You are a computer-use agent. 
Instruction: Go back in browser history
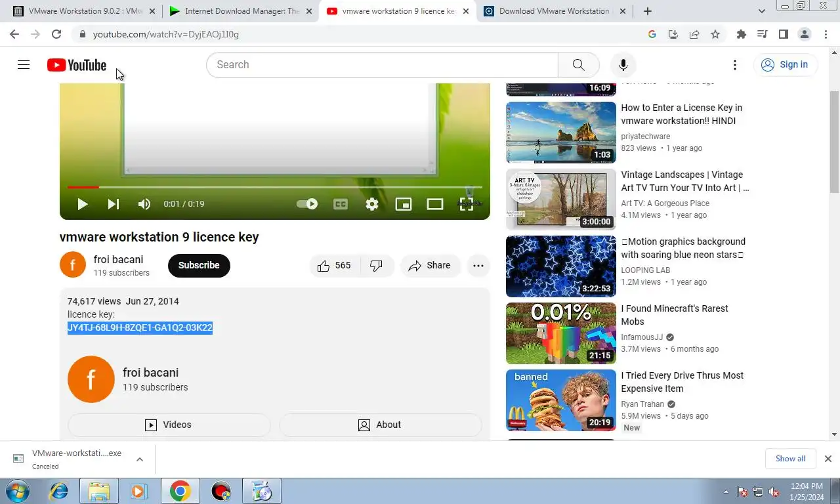pyautogui.click(x=14, y=34)
